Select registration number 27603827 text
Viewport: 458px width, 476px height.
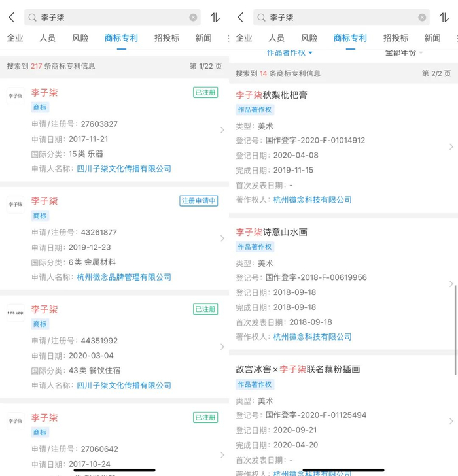coord(99,124)
